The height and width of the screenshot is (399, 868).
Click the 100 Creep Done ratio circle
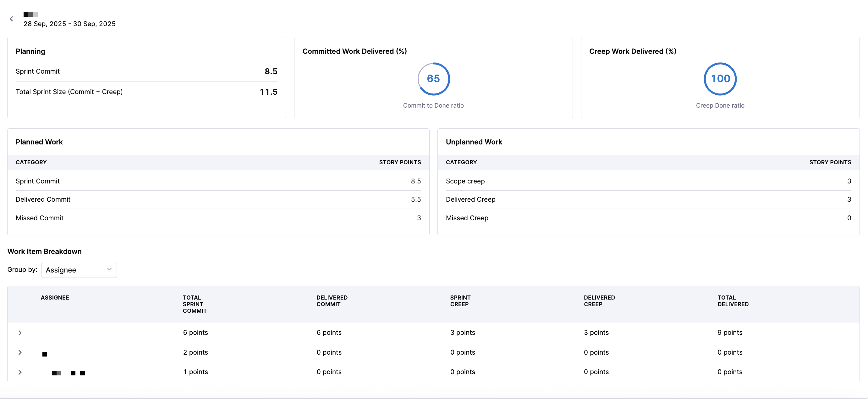click(x=720, y=79)
